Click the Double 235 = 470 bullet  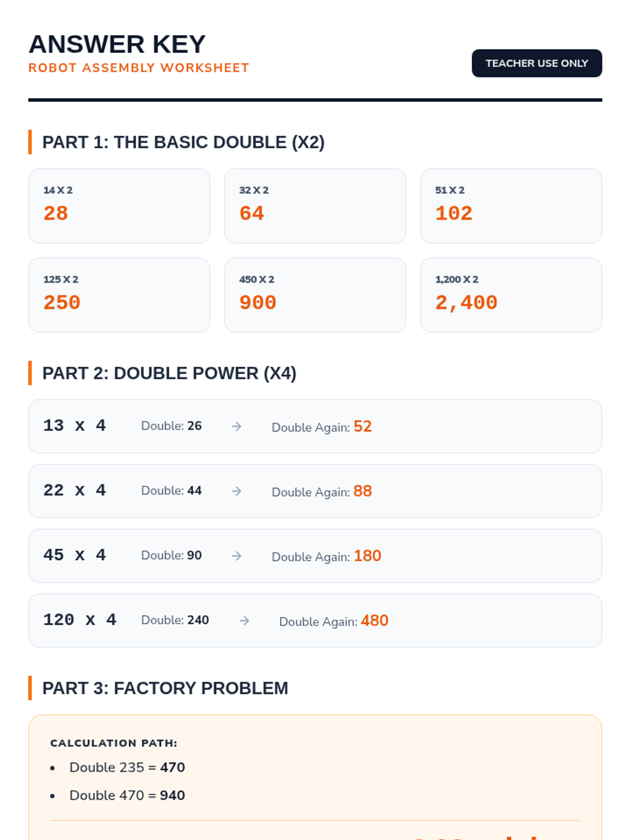pyautogui.click(x=127, y=768)
